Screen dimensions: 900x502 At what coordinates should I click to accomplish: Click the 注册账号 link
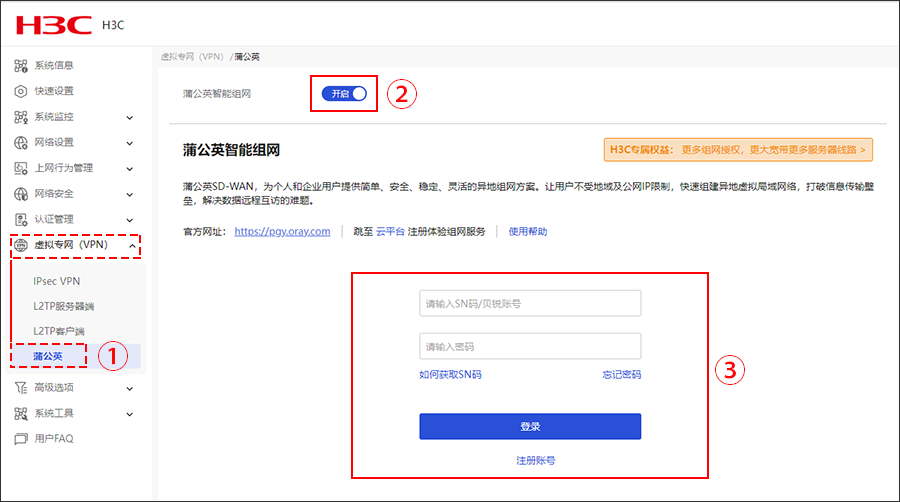click(536, 460)
